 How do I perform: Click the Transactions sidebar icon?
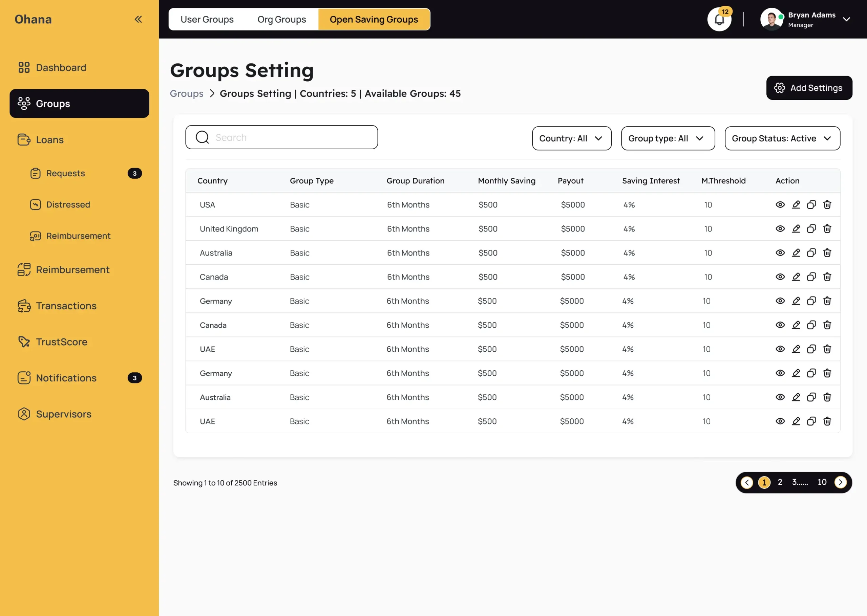point(24,306)
